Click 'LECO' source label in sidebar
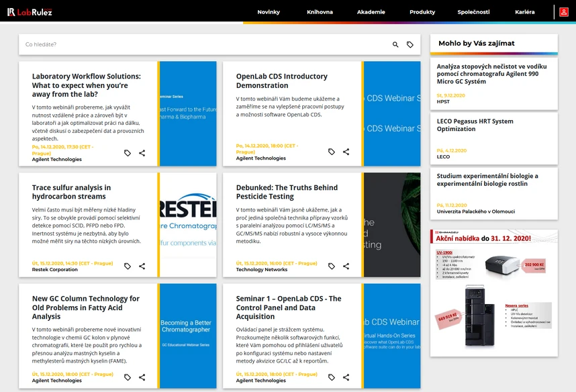The height and width of the screenshot is (392, 576). (x=443, y=156)
